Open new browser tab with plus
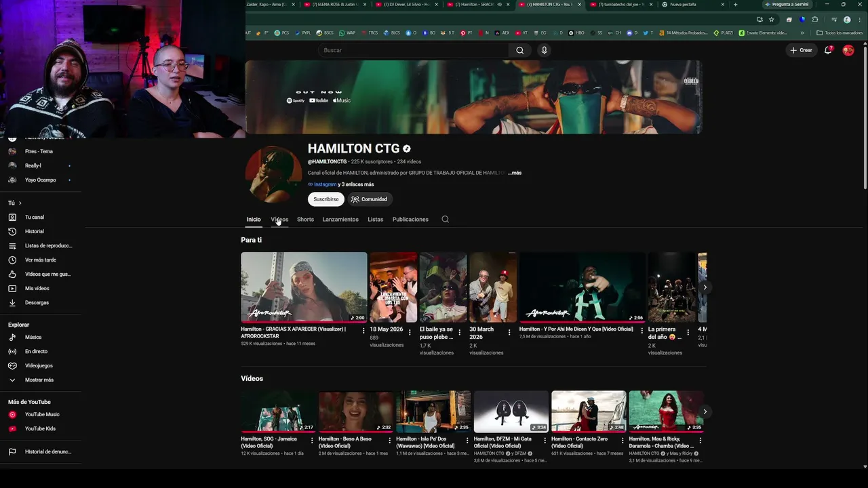The width and height of the screenshot is (868, 488). point(735,5)
